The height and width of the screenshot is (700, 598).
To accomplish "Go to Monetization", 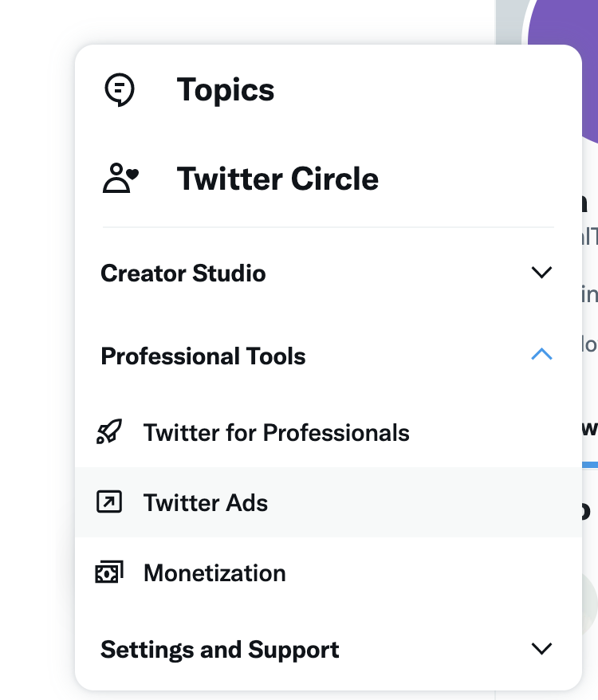I will 329,572.
